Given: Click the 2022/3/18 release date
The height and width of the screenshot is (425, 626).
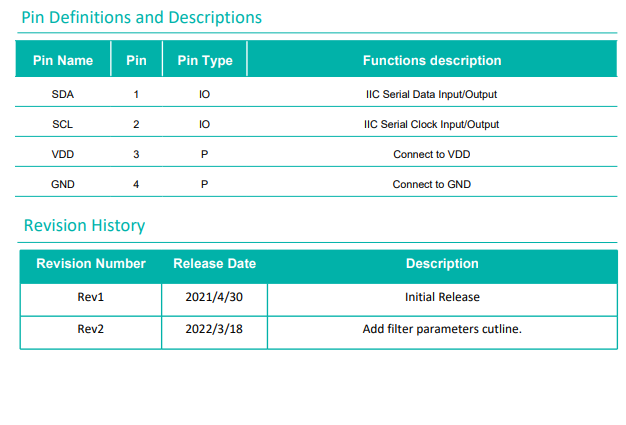Looking at the screenshot, I should tap(214, 329).
